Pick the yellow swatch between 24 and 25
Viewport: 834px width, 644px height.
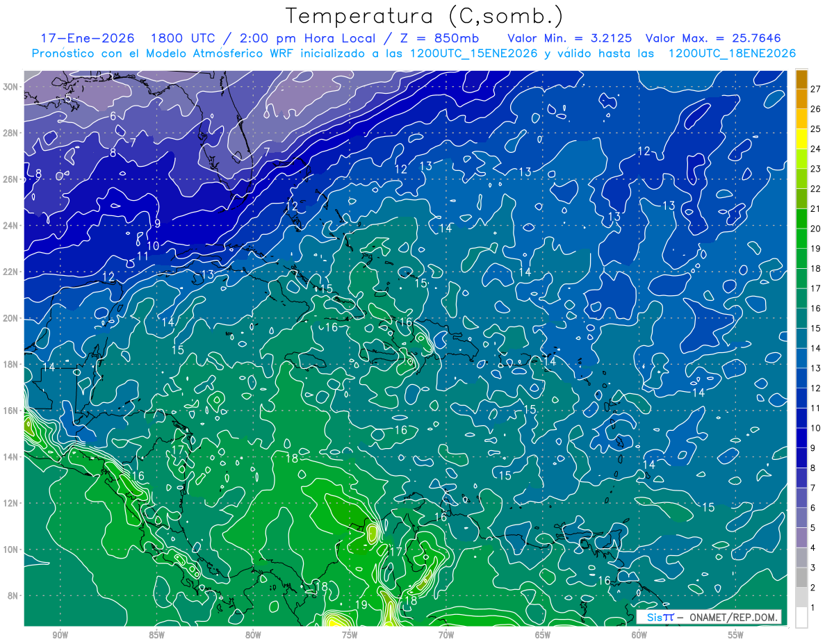tap(801, 139)
